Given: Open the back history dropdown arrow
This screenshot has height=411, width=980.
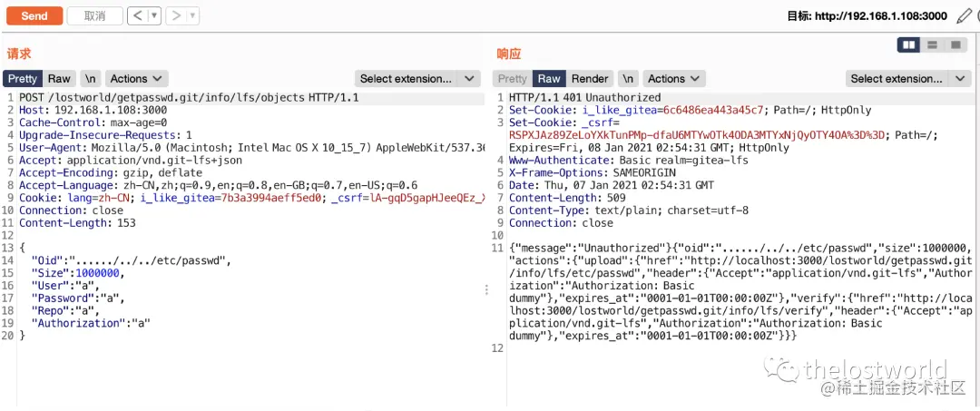Looking at the screenshot, I should pyautogui.click(x=155, y=16).
